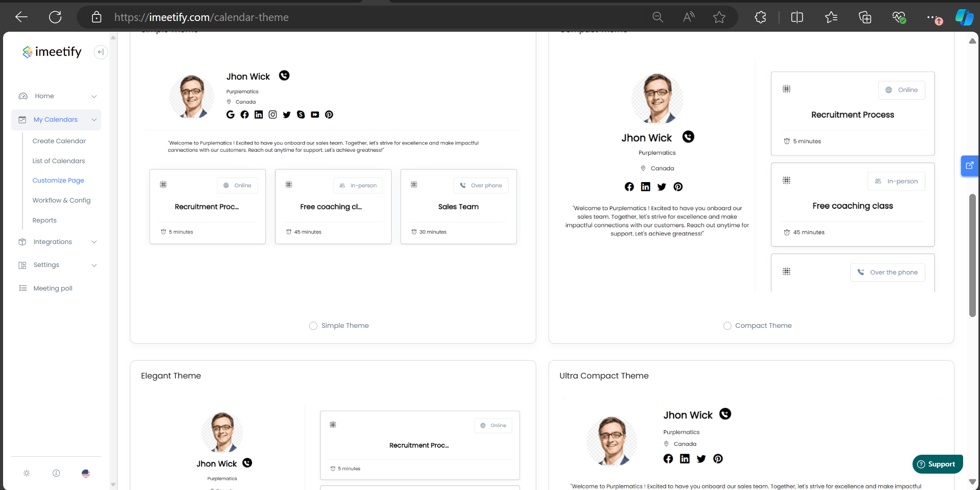
Task: Click the Home dashboard icon in the sidebar
Action: point(23,96)
